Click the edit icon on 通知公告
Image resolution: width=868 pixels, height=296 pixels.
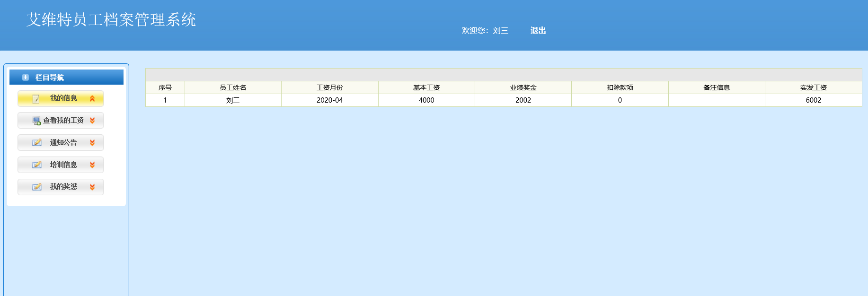(x=36, y=143)
